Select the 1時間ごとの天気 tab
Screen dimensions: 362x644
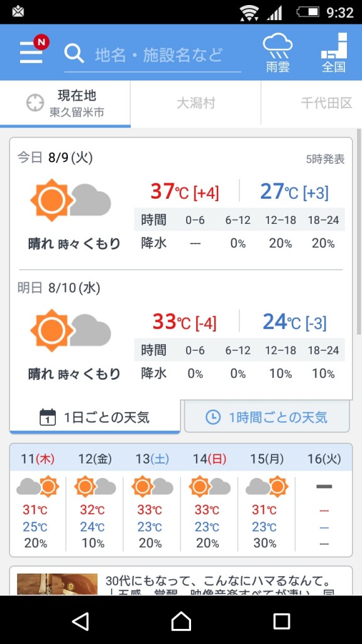coord(266,418)
